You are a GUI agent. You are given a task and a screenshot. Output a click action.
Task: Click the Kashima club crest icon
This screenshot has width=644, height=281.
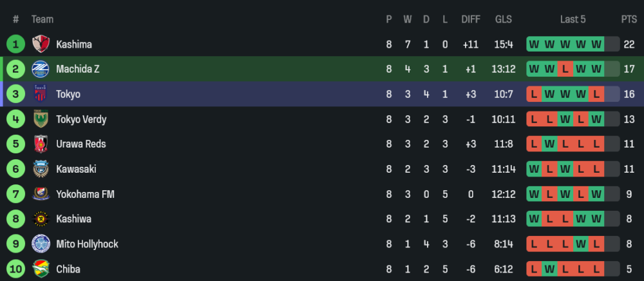point(41,44)
